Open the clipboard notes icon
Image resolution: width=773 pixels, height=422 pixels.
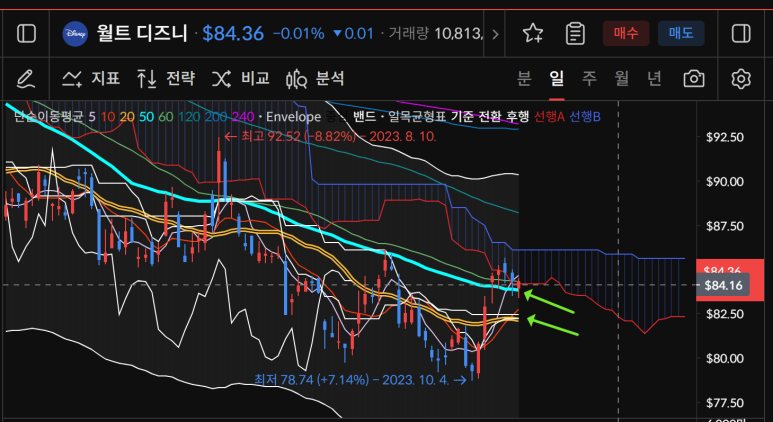click(x=575, y=34)
